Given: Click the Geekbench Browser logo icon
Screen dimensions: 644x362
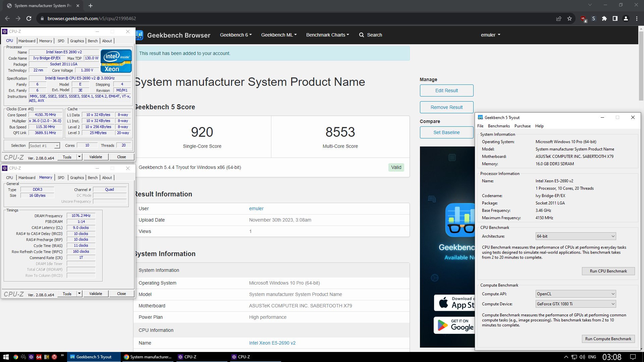Looking at the screenshot, I should (x=140, y=35).
